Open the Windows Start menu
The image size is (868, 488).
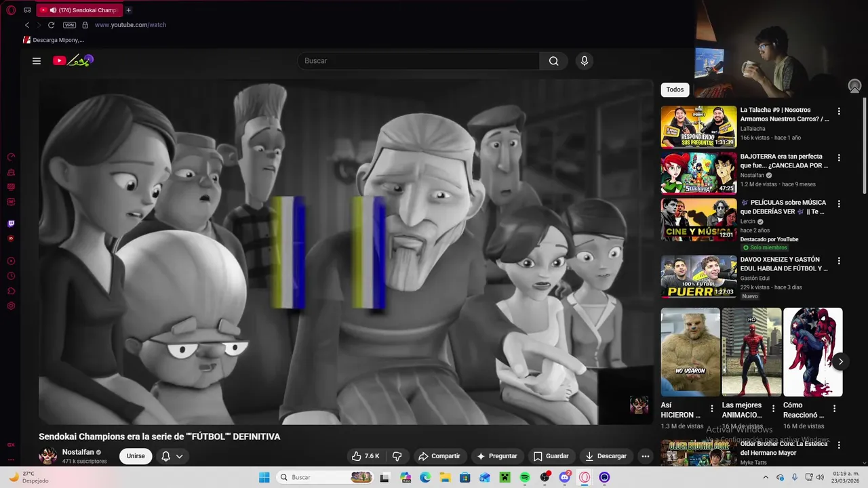pyautogui.click(x=264, y=477)
